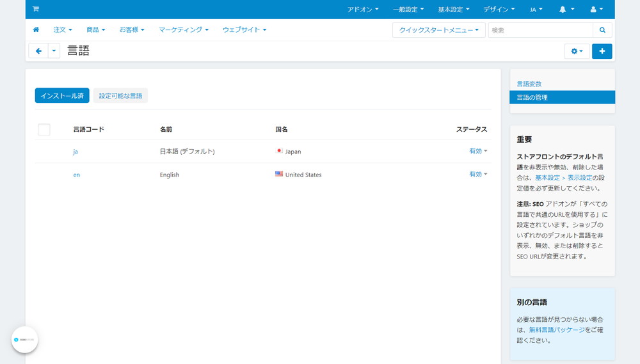The height and width of the screenshot is (364, 640).
Task: Open the デザイン menu
Action: coord(499,9)
